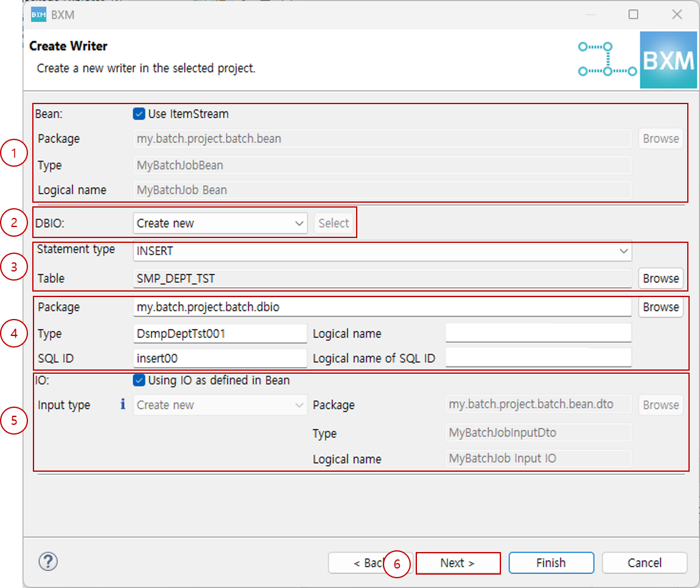700x588 pixels.
Task: Click Select next to the DBIO dropdown
Action: pos(333,223)
